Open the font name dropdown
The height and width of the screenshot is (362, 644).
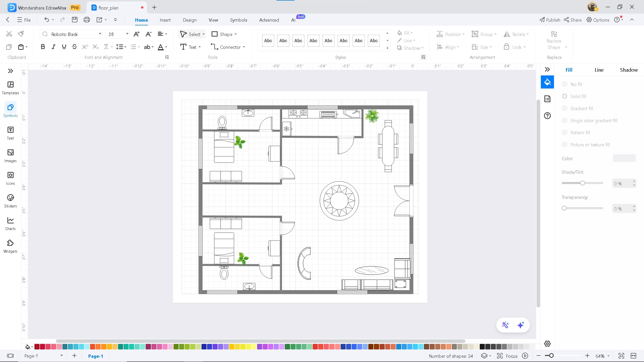click(100, 34)
